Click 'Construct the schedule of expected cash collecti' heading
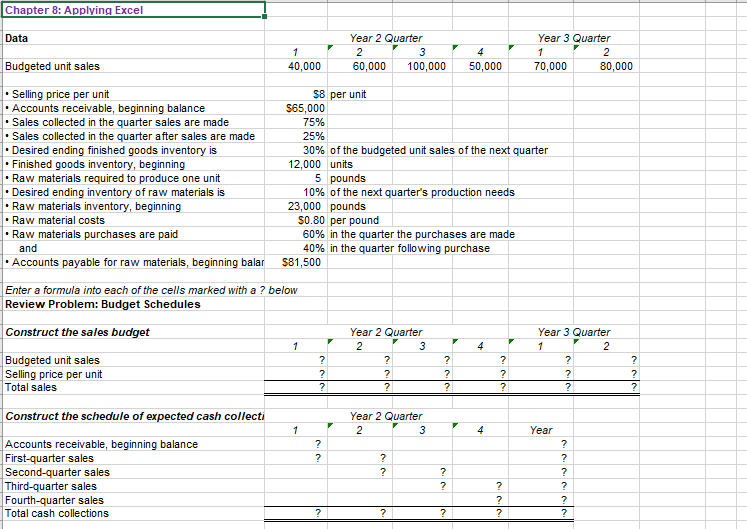The image size is (747, 529). click(134, 416)
